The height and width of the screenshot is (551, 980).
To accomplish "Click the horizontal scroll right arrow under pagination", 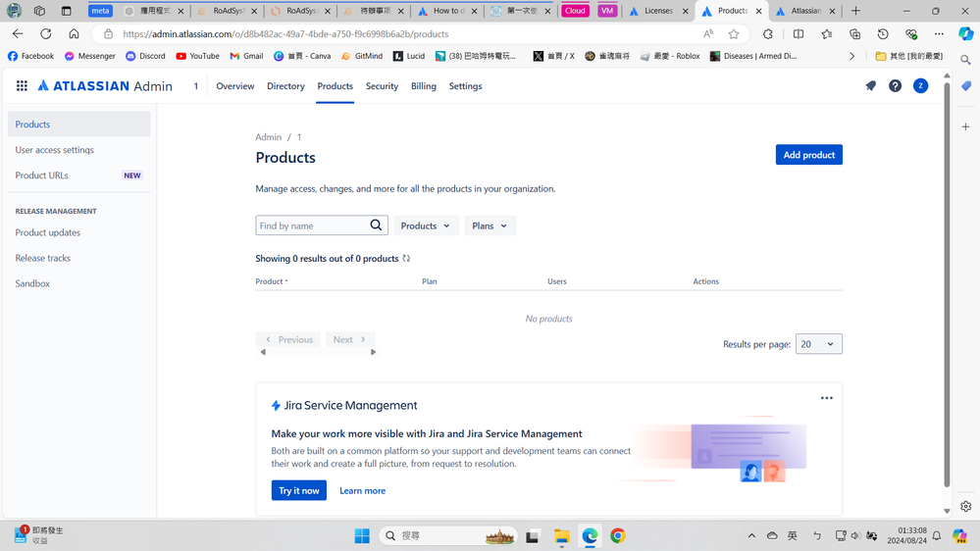I will tap(373, 352).
